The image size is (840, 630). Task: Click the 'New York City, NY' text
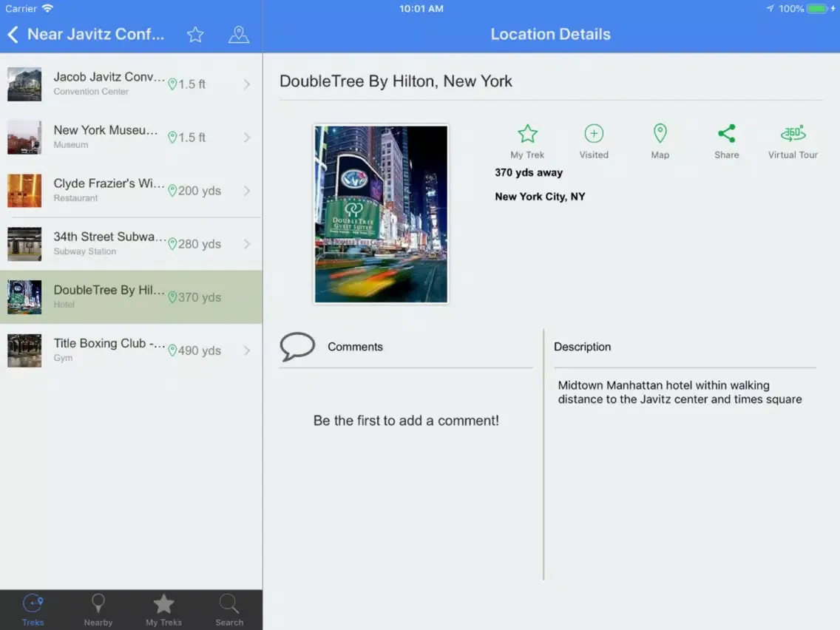tap(540, 197)
